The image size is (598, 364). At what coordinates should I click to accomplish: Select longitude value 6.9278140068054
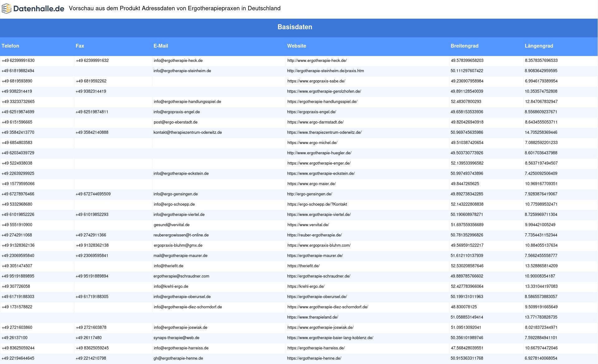(541, 358)
